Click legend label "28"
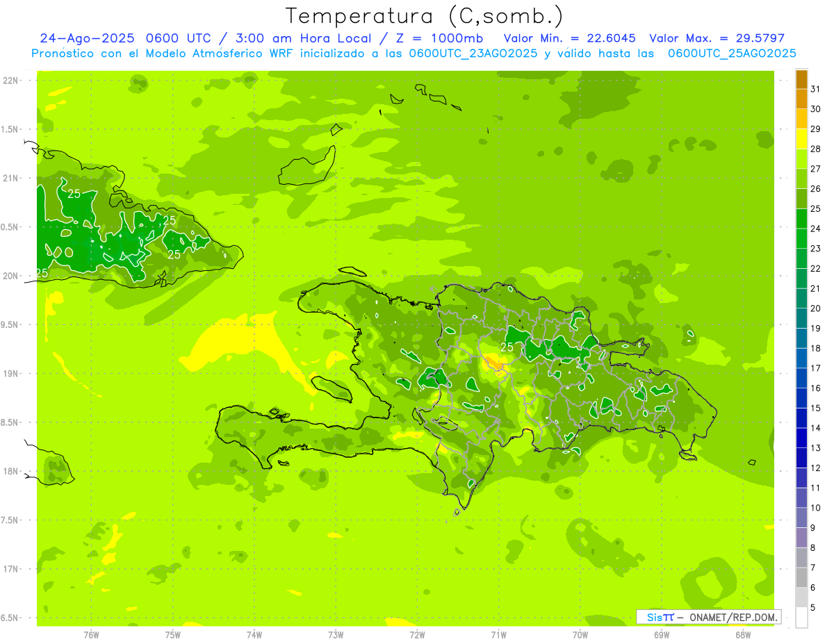 (816, 149)
